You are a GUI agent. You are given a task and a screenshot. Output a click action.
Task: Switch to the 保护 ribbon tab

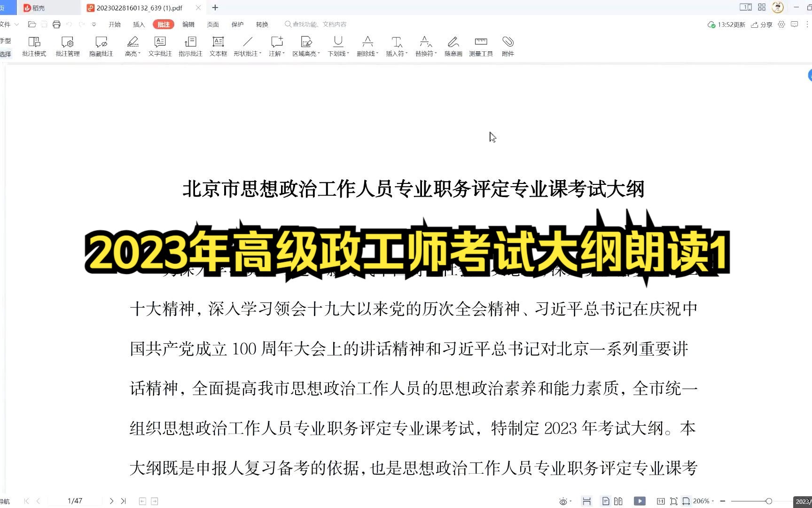238,24
